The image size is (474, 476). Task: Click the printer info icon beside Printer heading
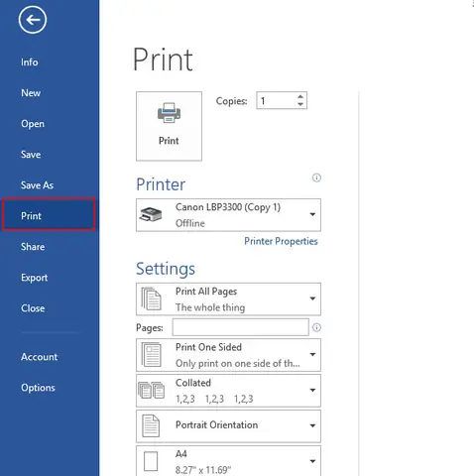(316, 178)
